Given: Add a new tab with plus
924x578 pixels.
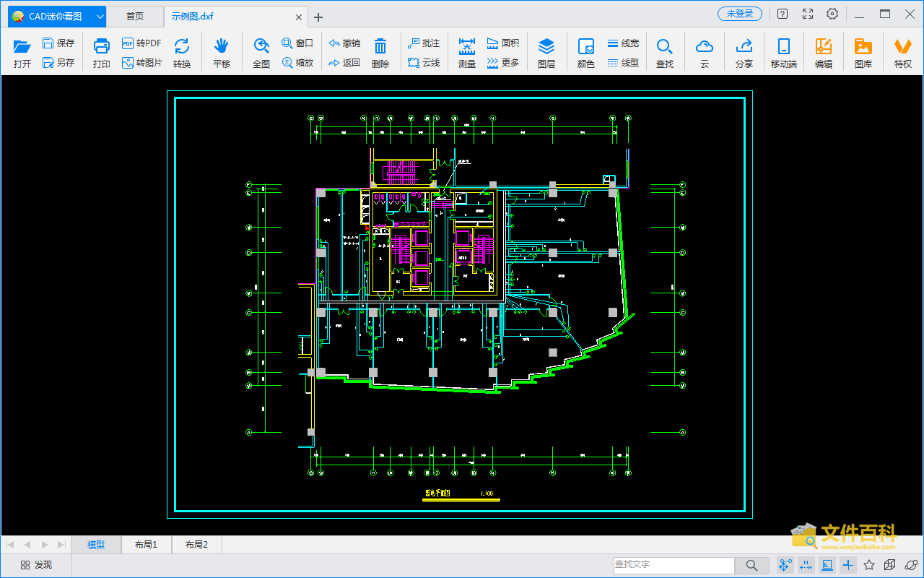Looking at the screenshot, I should (318, 17).
